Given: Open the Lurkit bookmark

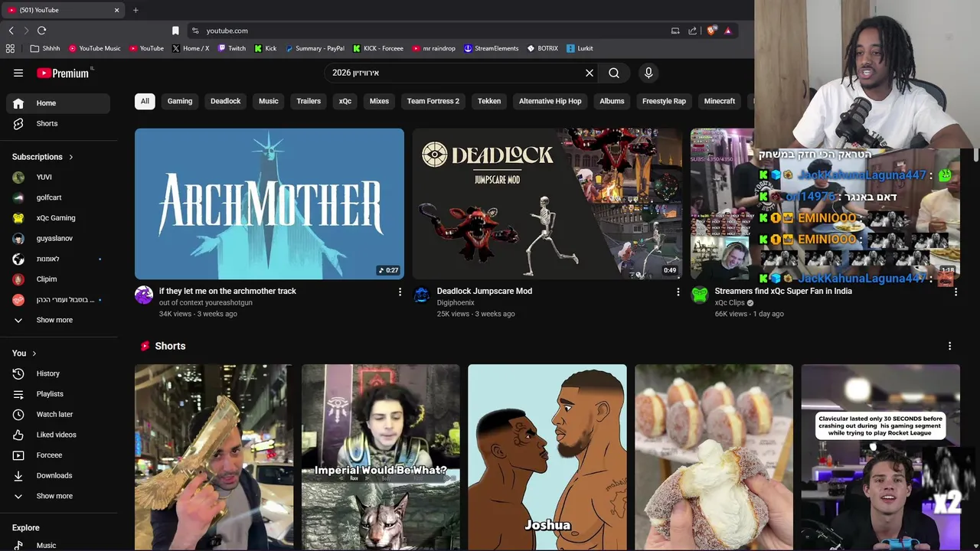Looking at the screenshot, I should click(x=580, y=48).
